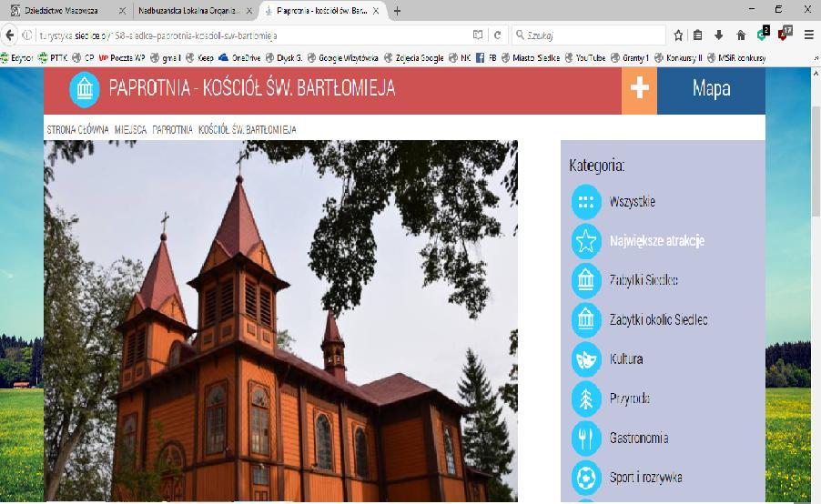The width and height of the screenshot is (821, 504).
Task: Close the Paprotnia kościół tab
Action: tap(375, 11)
